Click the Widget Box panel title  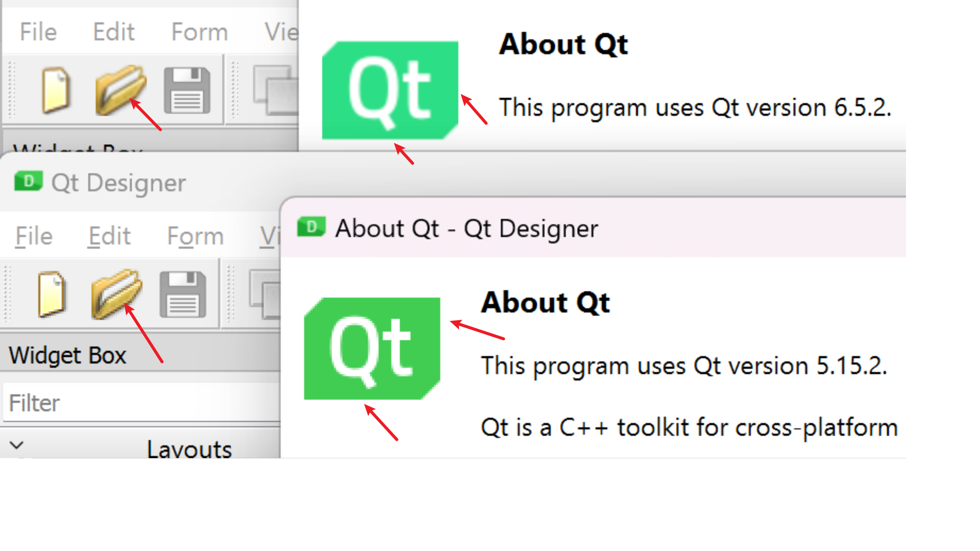pyautogui.click(x=68, y=355)
